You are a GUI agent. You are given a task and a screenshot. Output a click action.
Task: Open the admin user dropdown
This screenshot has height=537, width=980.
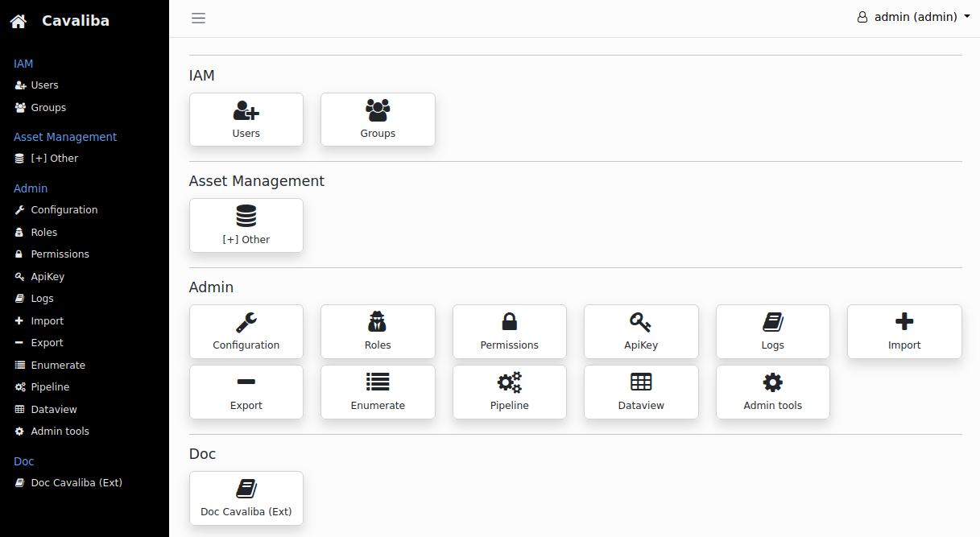click(x=913, y=17)
